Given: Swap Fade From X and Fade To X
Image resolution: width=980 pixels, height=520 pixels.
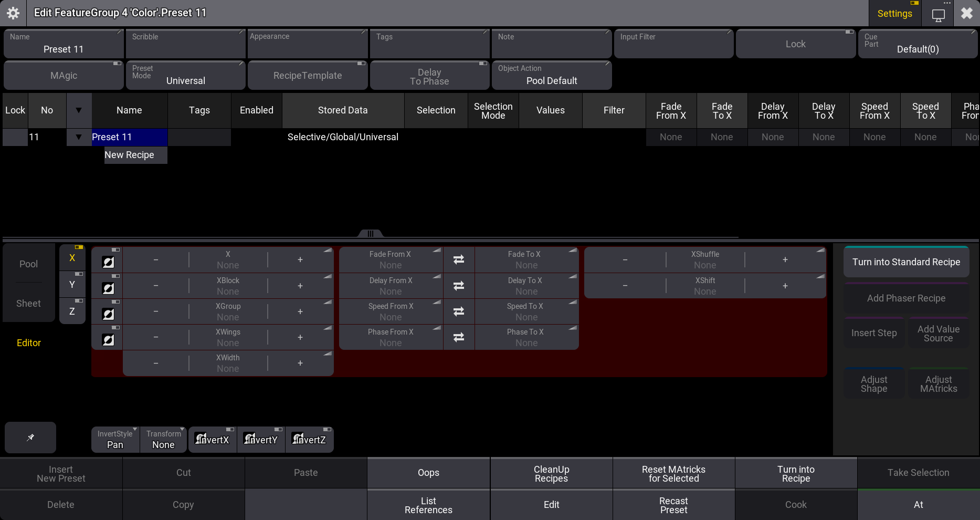Looking at the screenshot, I should (x=459, y=259).
